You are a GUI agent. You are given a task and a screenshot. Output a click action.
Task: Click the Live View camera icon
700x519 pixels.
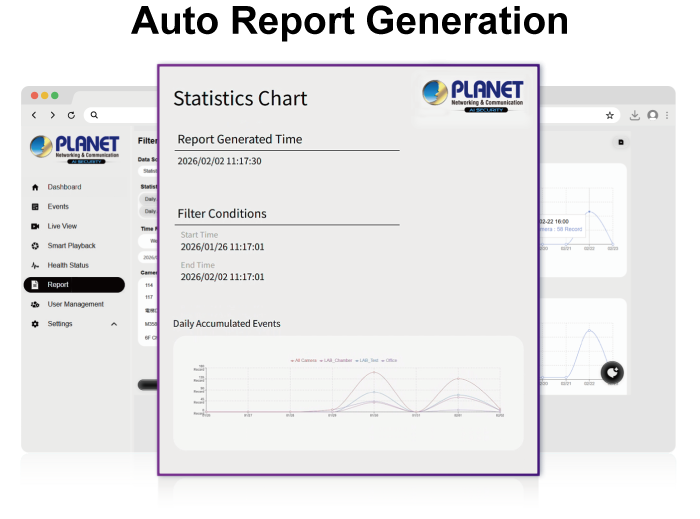point(35,226)
